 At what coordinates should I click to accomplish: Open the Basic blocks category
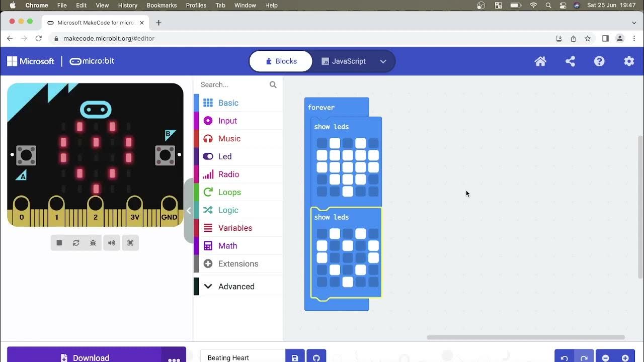pyautogui.click(x=238, y=103)
